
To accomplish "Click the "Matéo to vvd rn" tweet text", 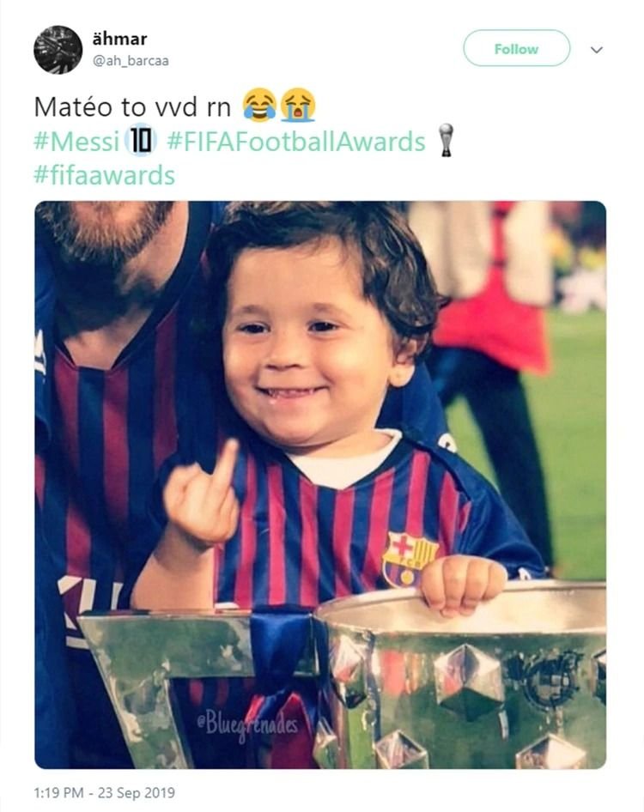I will [x=132, y=107].
